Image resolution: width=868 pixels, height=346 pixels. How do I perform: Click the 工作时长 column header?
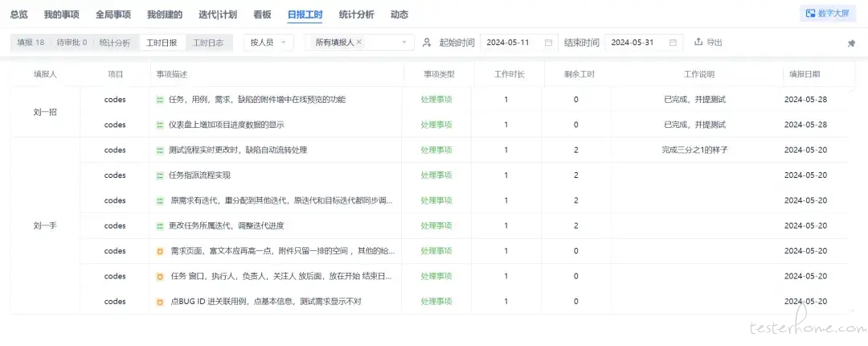click(x=510, y=74)
